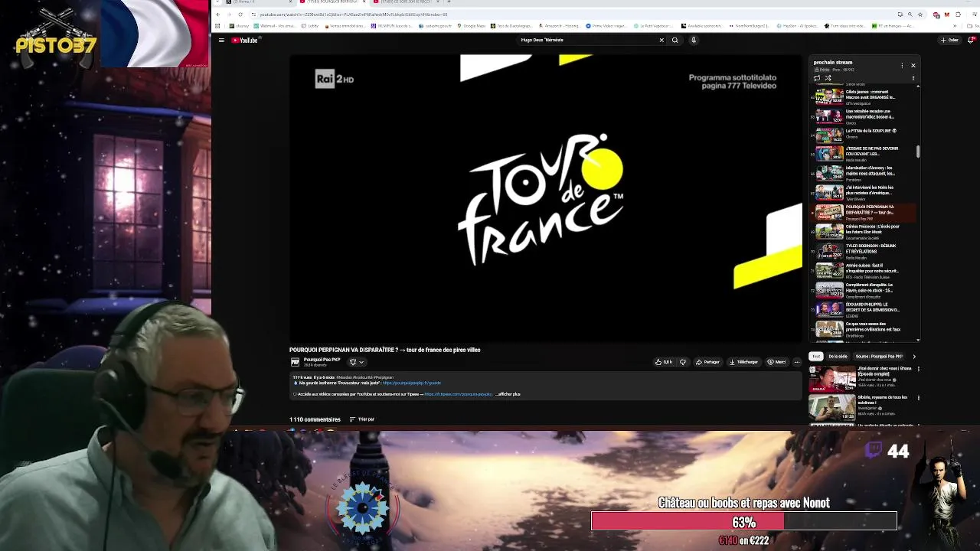This screenshot has width=980, height=551.
Task: Select the 'Source : Pourquoi Pas PKP' chip
Action: click(879, 356)
